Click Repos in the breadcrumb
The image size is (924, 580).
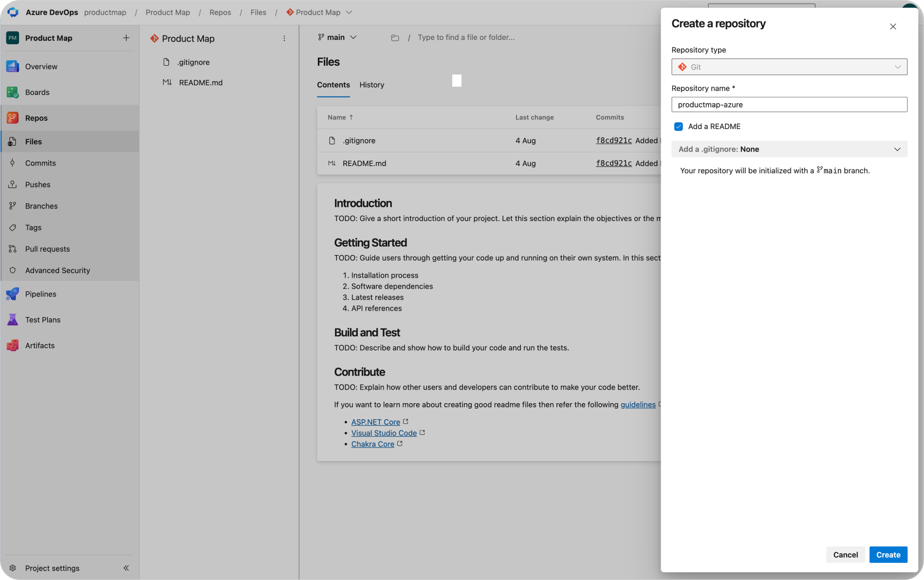click(220, 12)
